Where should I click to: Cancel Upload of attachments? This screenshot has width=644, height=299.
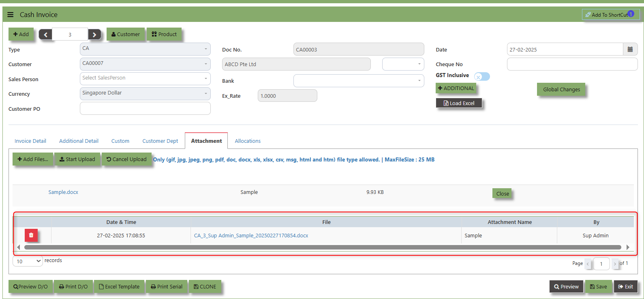[126, 159]
